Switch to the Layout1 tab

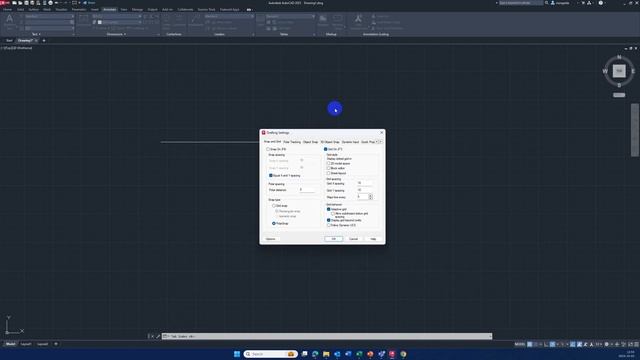pyautogui.click(x=26, y=344)
